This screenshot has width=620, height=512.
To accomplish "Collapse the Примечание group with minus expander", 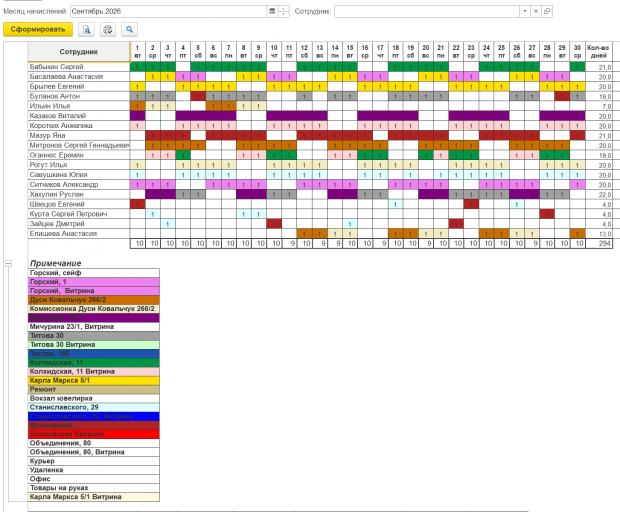I will (x=8, y=263).
